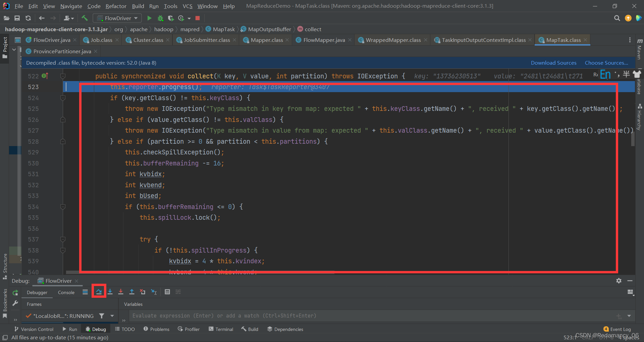The width and height of the screenshot is (644, 342).
Task: Open Search Everywhere magnifier icon
Action: (617, 18)
